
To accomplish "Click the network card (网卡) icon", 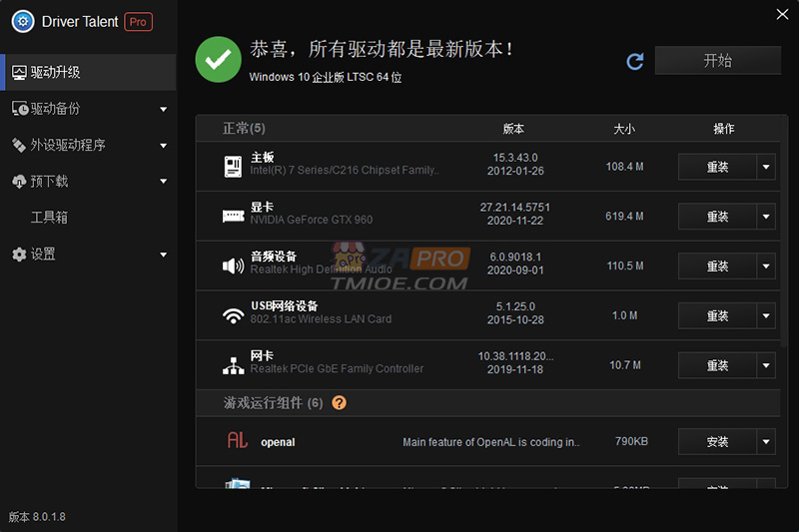I will (234, 365).
